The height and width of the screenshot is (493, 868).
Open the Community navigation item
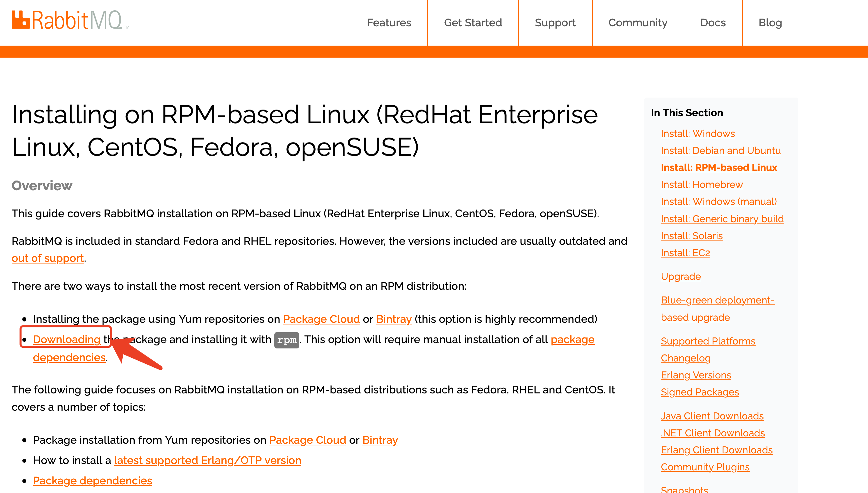(x=638, y=23)
